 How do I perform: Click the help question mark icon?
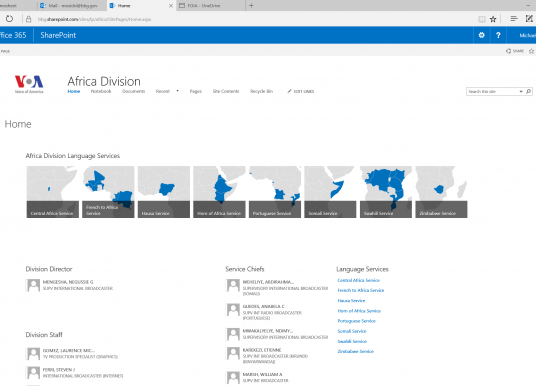498,35
